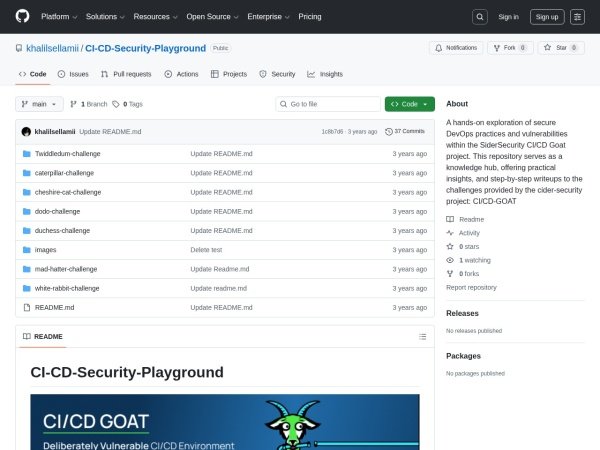Viewport: 600px width, 450px height.
Task: Click the commit history clock icon
Action: pyautogui.click(x=389, y=131)
